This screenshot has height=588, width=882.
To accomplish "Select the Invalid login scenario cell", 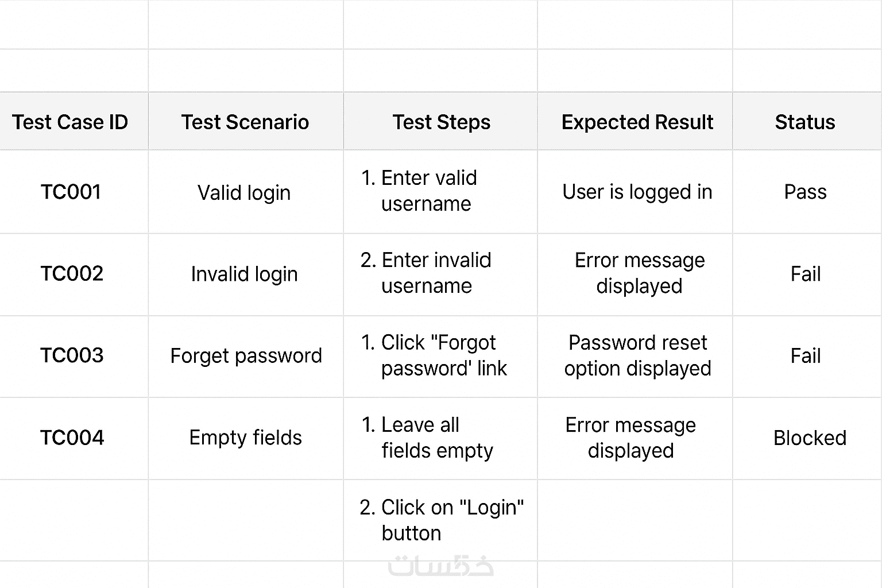I will 244,274.
